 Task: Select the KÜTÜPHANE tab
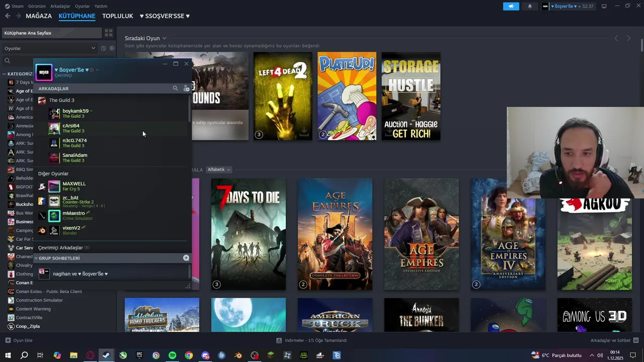[x=77, y=16]
